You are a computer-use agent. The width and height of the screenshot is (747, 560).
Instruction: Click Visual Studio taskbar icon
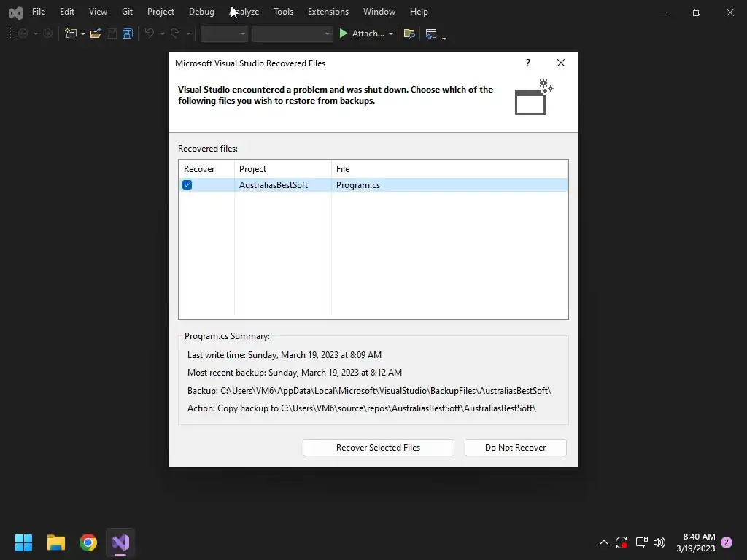pyautogui.click(x=120, y=542)
